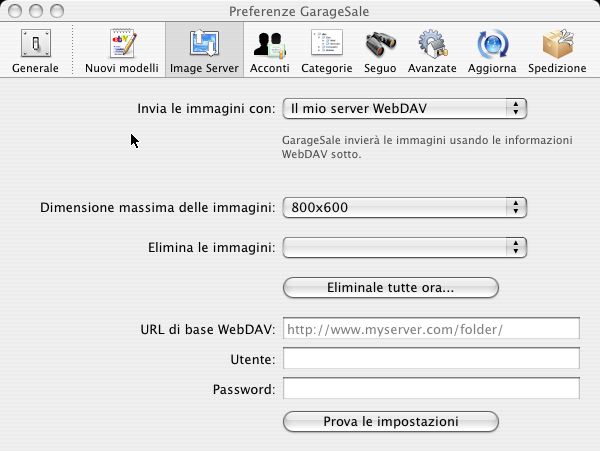The height and width of the screenshot is (451, 600).
Task: Open the Avanzate advanced settings pane
Action: pyautogui.click(x=432, y=51)
